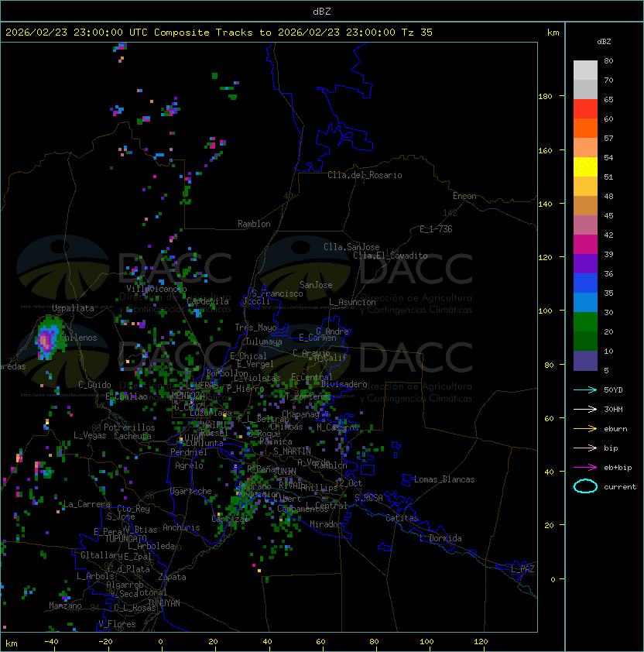The height and width of the screenshot is (652, 644).
Task: Click the 'E_1-736' map label
Action: coord(436,229)
